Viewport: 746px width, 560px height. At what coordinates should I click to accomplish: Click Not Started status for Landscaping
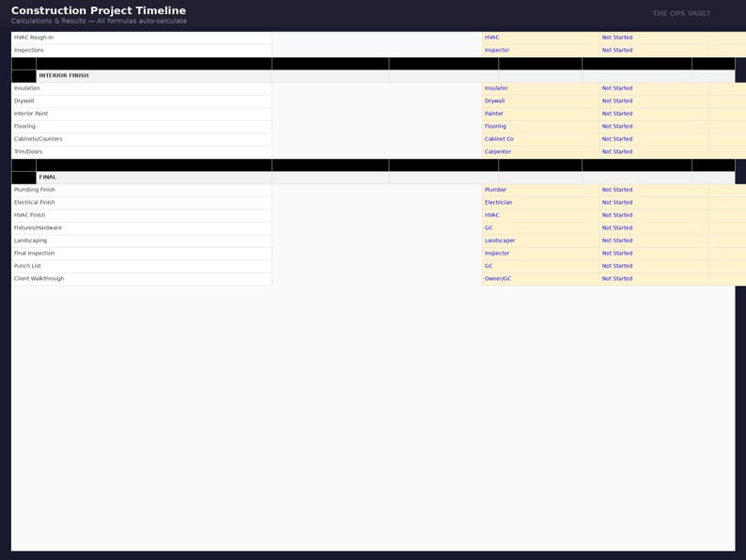tap(654, 241)
